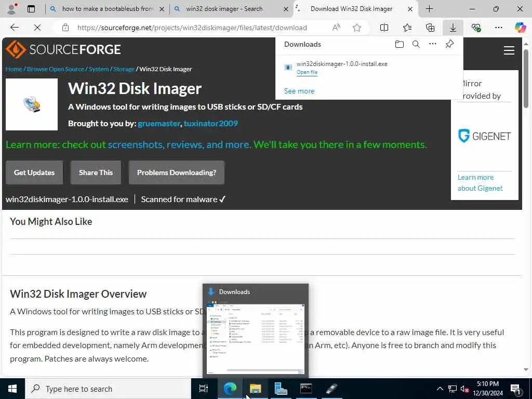Switch to 'win32 dosk imager - Search' tab
Image resolution: width=532 pixels, height=399 pixels.
(x=224, y=9)
